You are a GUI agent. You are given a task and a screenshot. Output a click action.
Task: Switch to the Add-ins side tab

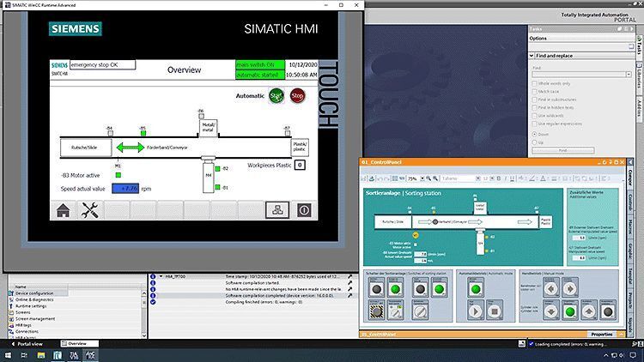(x=640, y=109)
